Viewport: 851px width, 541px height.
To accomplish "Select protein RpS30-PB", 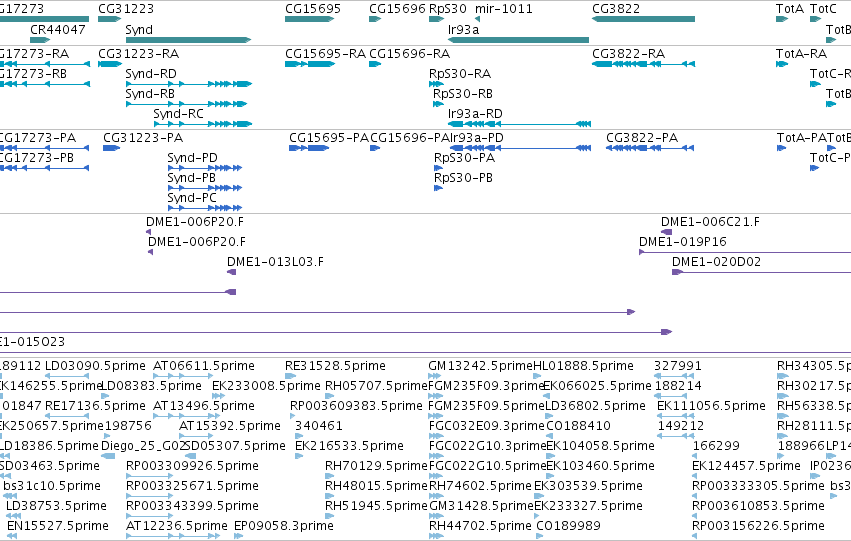I will [x=439, y=188].
